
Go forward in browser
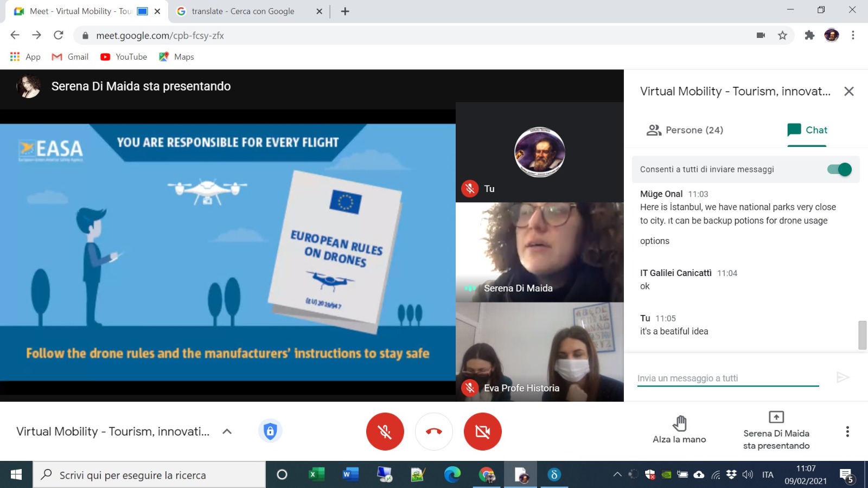(36, 35)
